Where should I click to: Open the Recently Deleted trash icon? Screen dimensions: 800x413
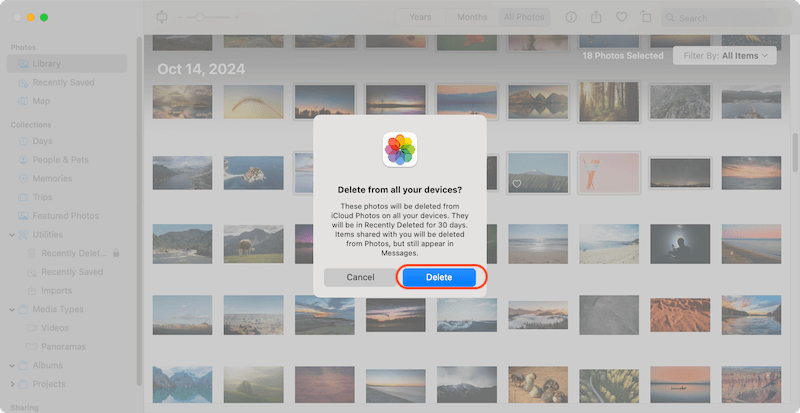tap(32, 253)
